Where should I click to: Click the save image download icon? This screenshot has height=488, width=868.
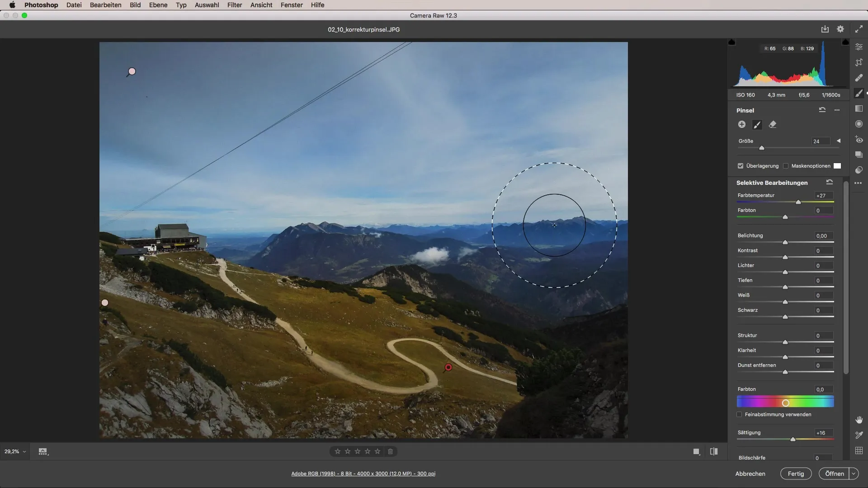[x=825, y=29]
